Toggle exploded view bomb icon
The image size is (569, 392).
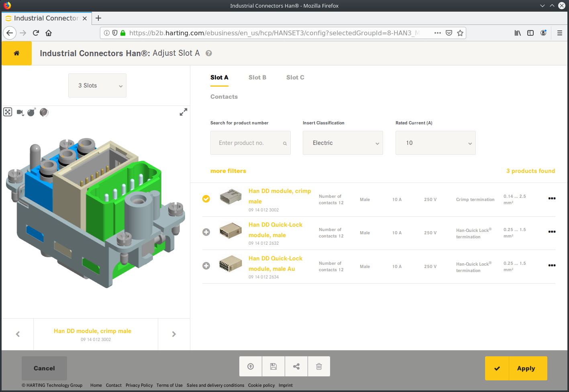coord(31,112)
